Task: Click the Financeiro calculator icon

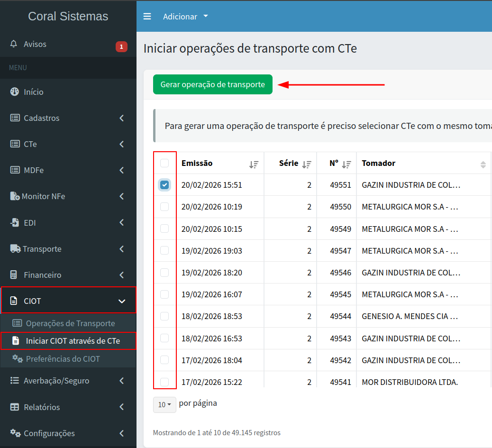Action: (x=14, y=275)
